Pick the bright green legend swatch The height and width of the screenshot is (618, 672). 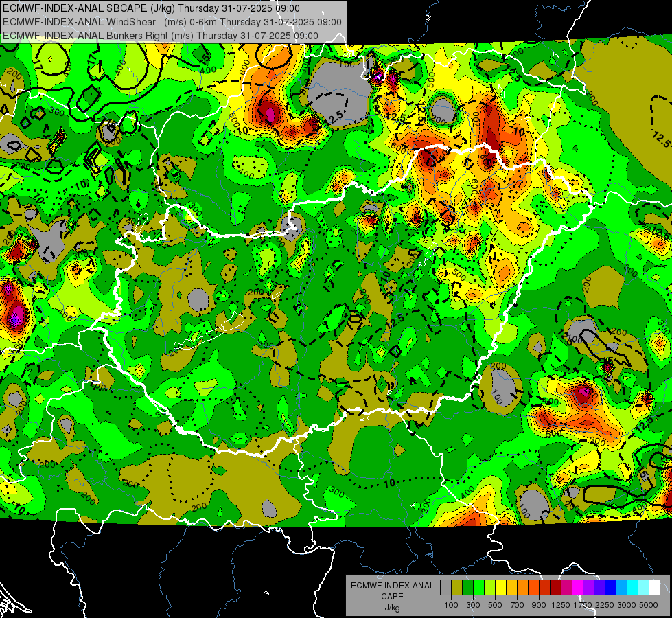coord(478,588)
